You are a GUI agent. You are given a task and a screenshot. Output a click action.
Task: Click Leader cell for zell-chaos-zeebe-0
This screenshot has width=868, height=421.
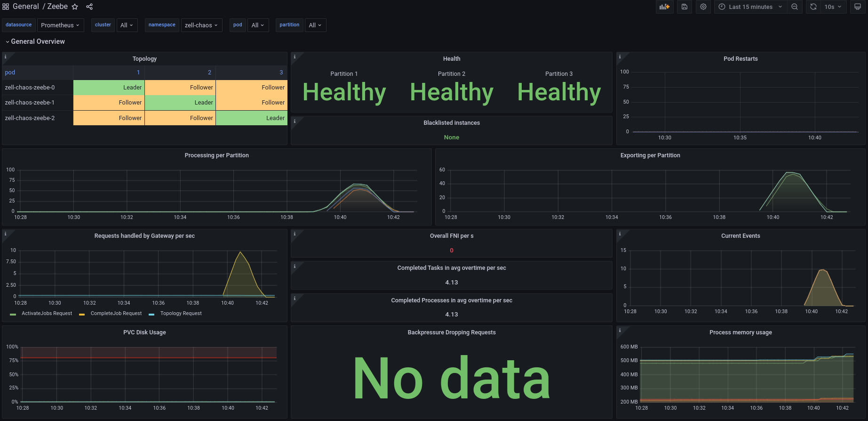point(109,88)
